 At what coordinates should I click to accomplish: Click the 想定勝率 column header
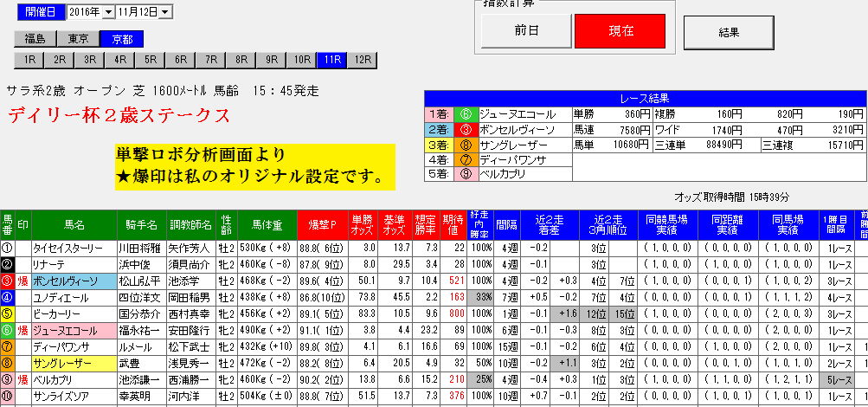[425, 225]
